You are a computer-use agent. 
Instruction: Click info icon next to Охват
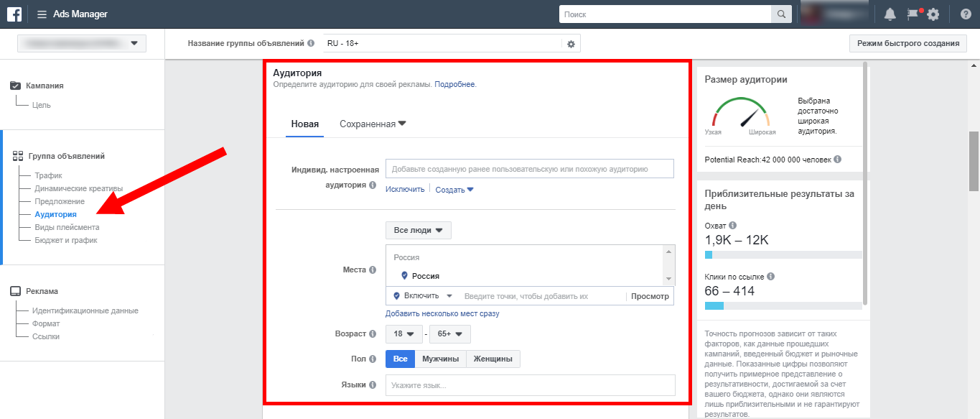(x=733, y=225)
